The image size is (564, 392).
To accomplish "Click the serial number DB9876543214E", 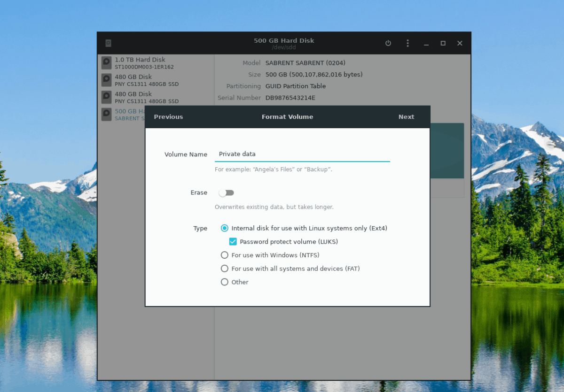I will (290, 98).
